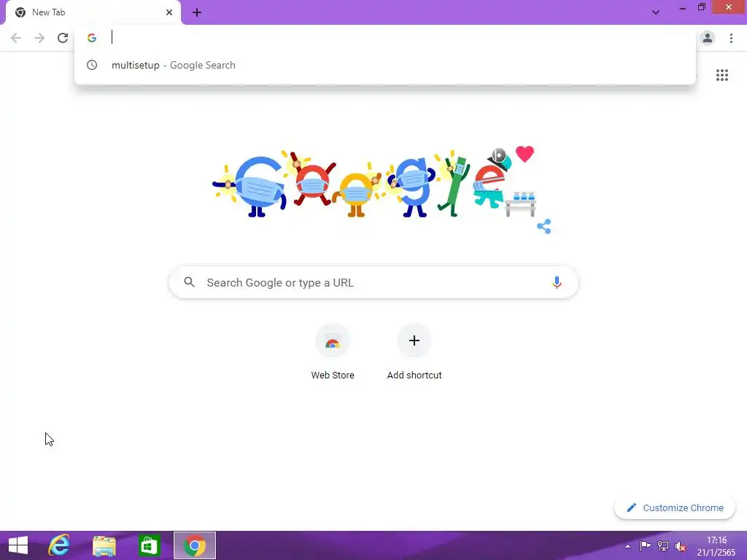Open Action Center flag icon
This screenshot has height=560, width=747.
click(x=645, y=546)
